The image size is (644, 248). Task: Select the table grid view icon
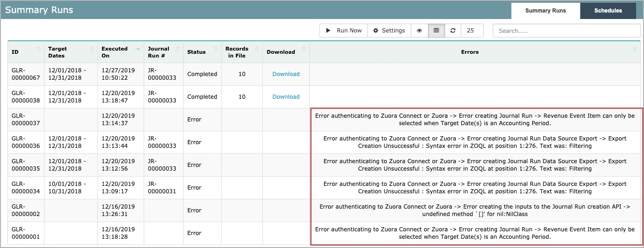[436, 31]
